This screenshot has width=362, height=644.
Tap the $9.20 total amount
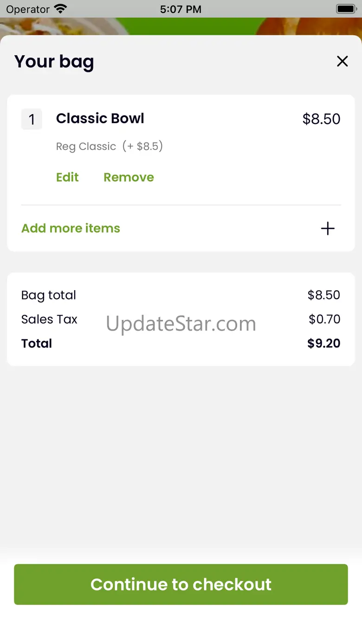tap(323, 344)
